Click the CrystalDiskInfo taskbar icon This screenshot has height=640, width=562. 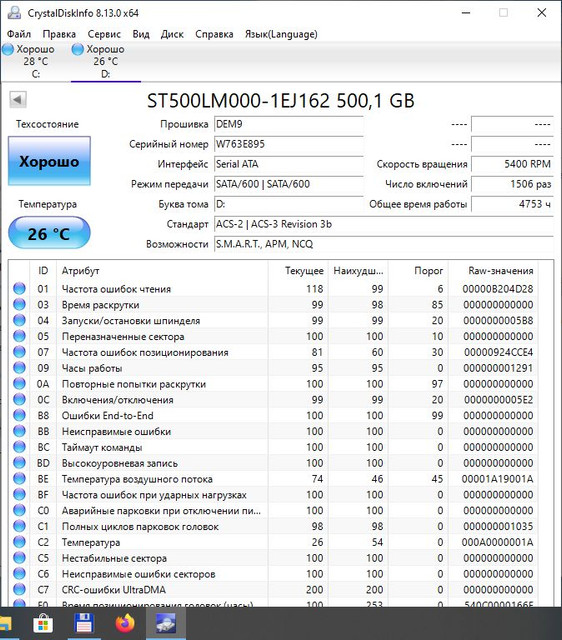166,624
